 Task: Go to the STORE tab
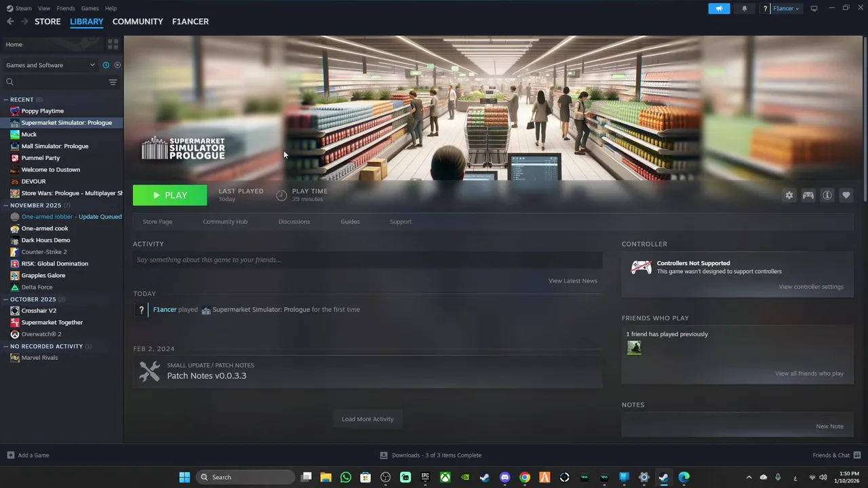click(x=47, y=22)
